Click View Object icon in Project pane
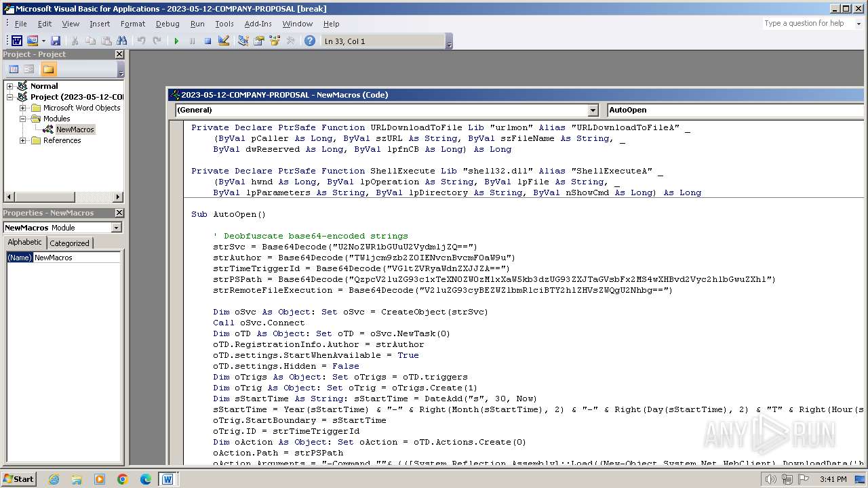The width and height of the screenshot is (868, 488). tap(29, 69)
